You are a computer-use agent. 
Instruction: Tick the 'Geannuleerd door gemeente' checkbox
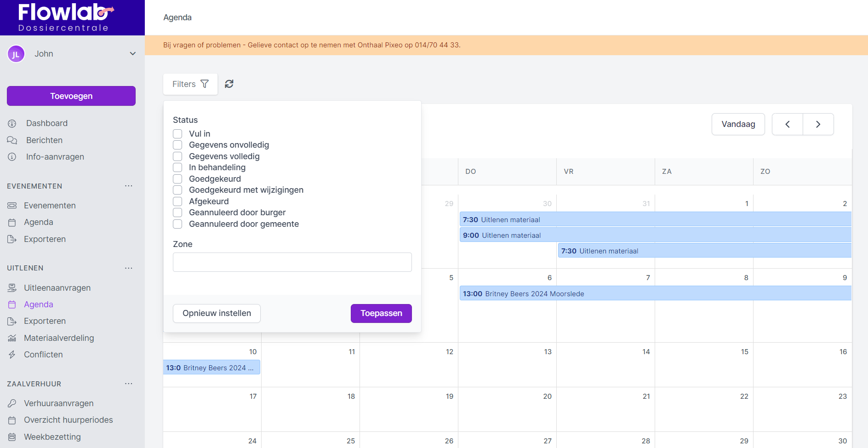pos(177,224)
